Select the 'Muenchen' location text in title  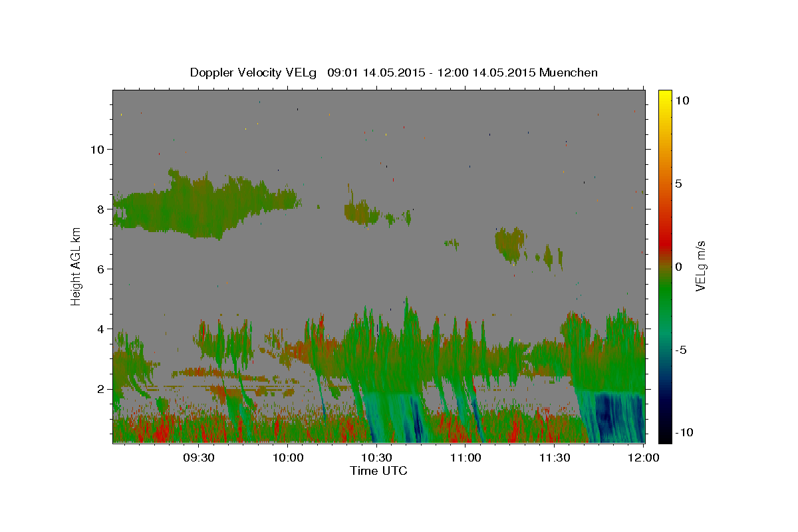(569, 72)
